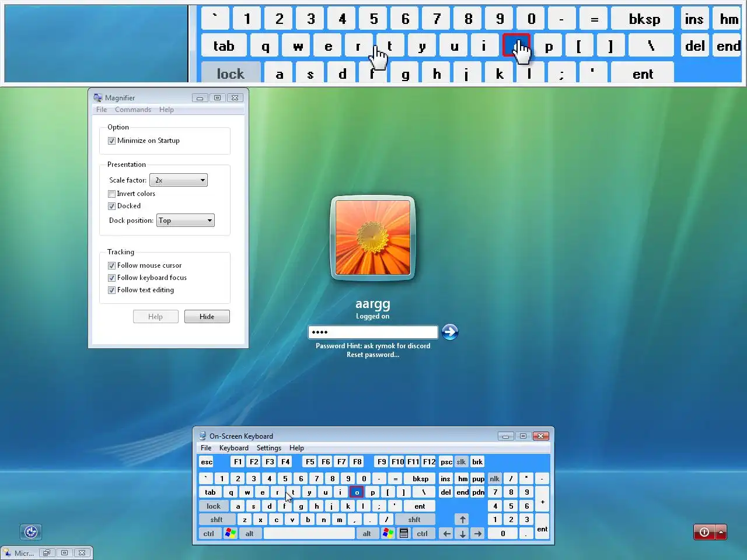Click the aargg orange flower account picture
The image size is (747, 560).
tap(373, 237)
